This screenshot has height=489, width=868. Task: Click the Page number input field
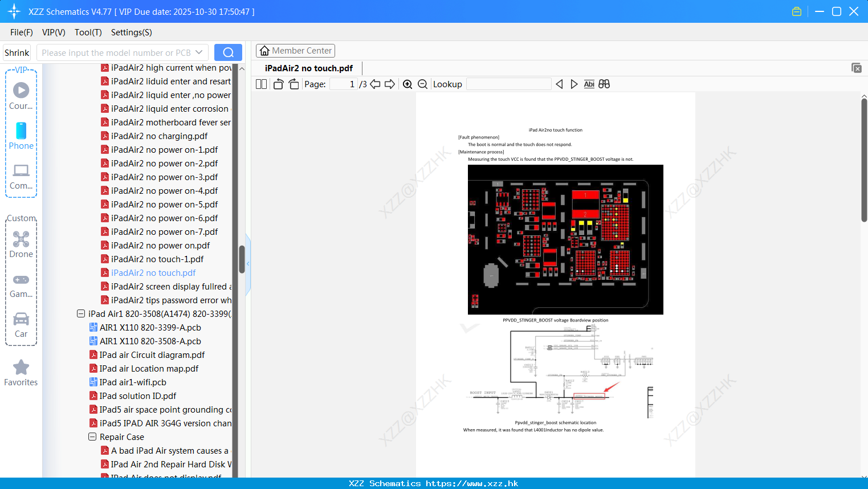pos(343,84)
